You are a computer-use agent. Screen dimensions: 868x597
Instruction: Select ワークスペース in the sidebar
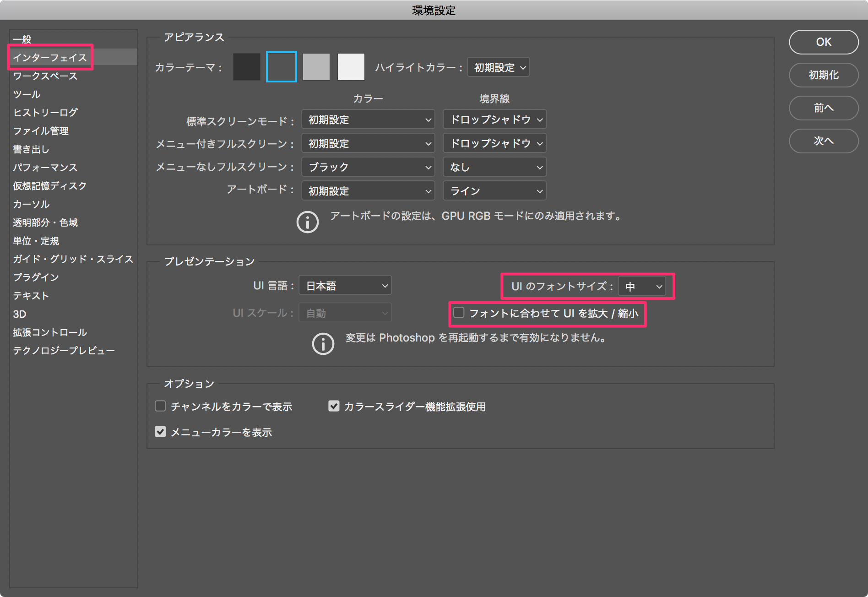pyautogui.click(x=73, y=76)
